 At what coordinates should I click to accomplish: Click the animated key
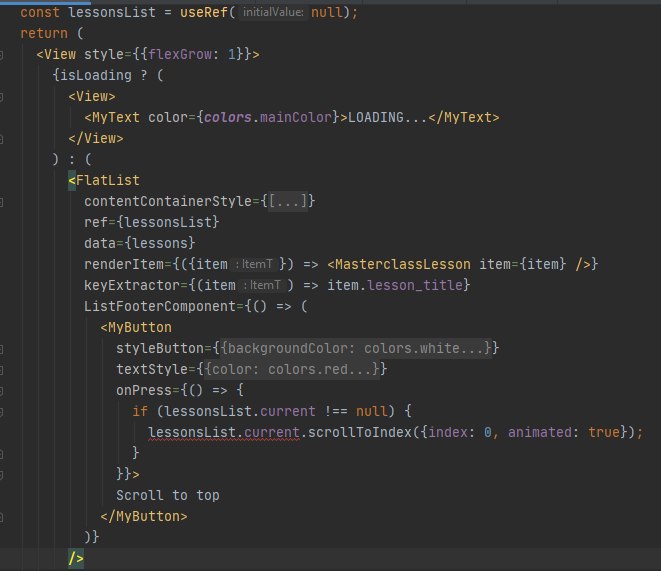pos(540,432)
